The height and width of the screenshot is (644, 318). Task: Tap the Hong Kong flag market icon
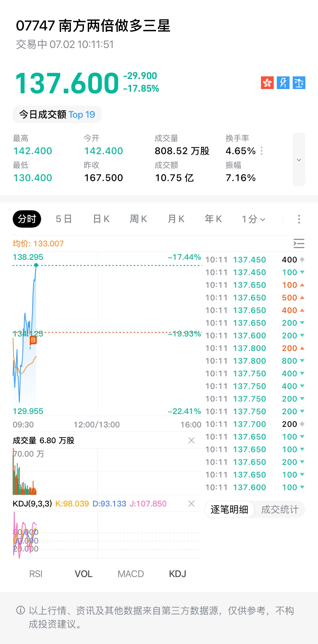(267, 83)
